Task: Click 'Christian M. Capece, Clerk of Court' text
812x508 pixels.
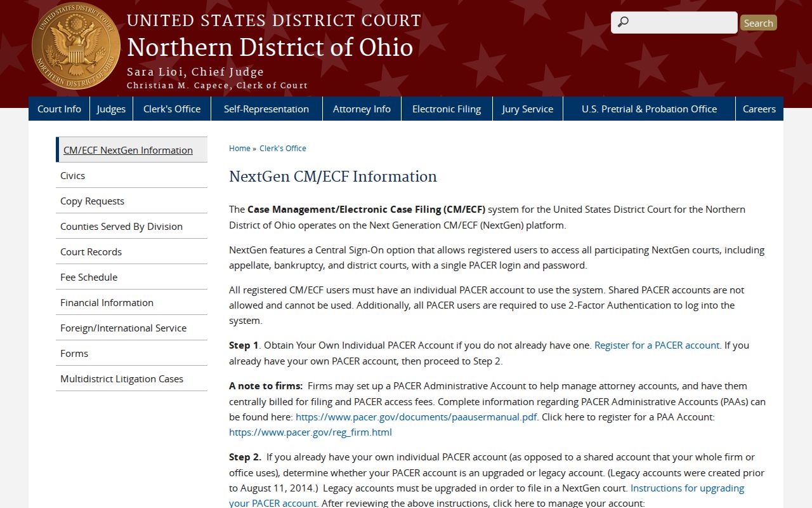Action: pyautogui.click(x=217, y=86)
